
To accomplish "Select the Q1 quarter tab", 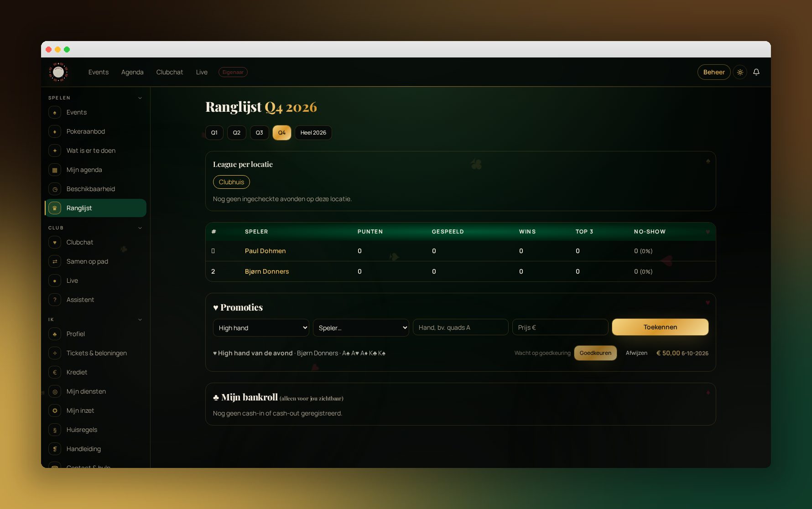I will click(x=214, y=133).
